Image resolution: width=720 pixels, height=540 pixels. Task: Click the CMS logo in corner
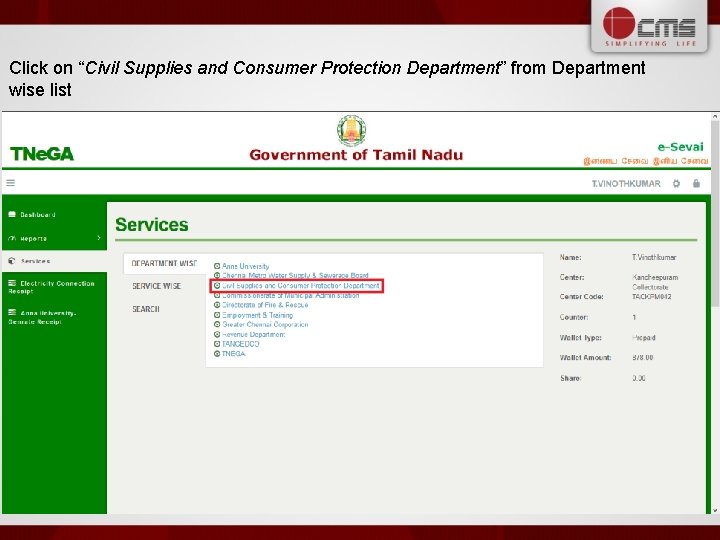pos(649,27)
